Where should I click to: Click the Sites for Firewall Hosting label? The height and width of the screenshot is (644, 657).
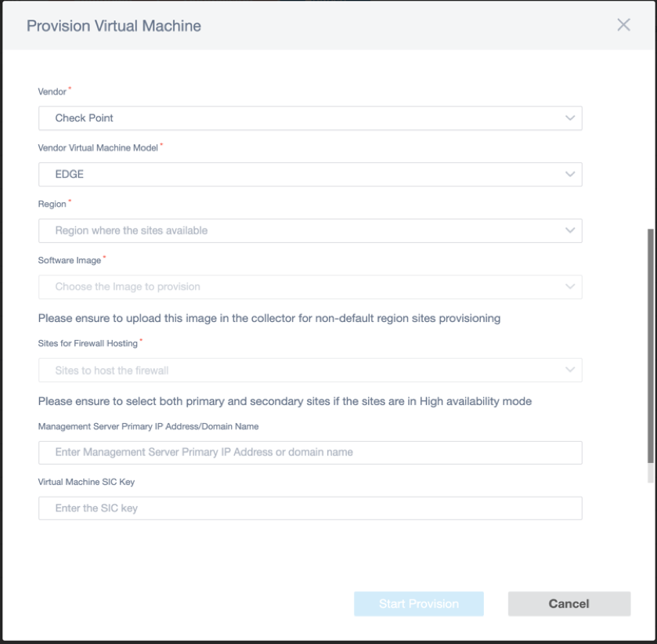(x=88, y=343)
